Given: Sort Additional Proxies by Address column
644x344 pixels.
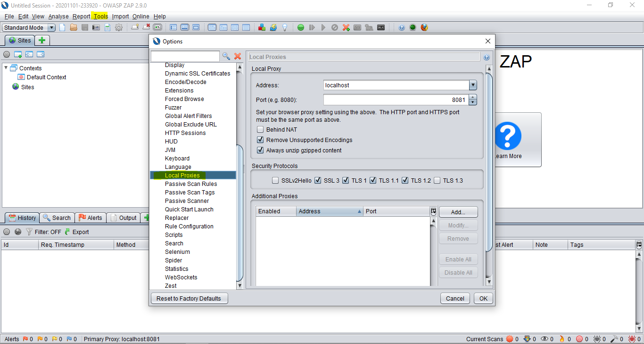Looking at the screenshot, I should (x=330, y=211).
